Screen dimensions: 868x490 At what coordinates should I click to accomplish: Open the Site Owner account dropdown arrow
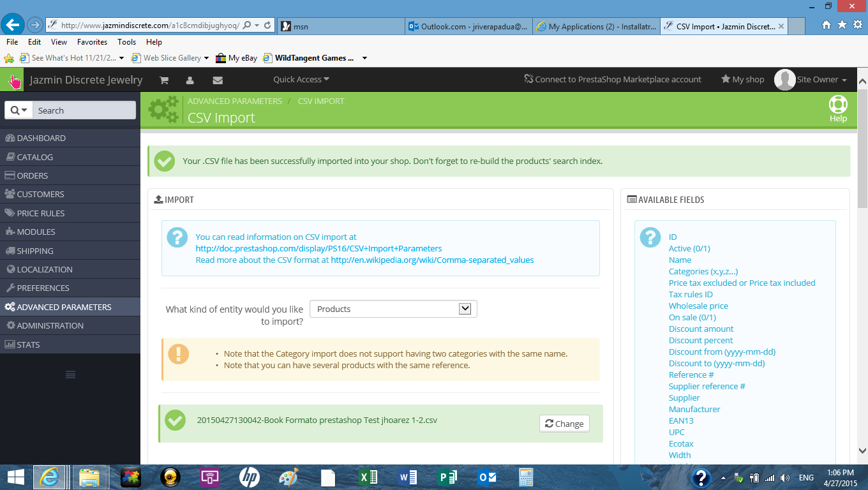(x=844, y=80)
